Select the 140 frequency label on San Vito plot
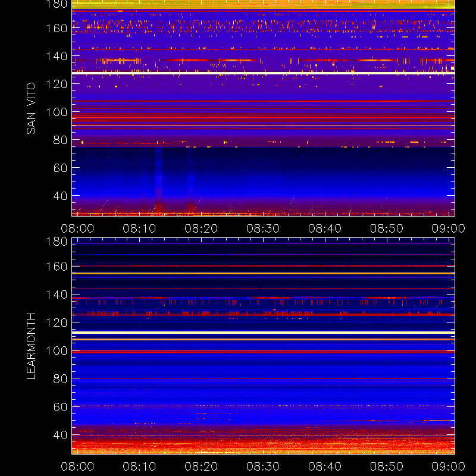This screenshot has width=476, height=476. pos(57,56)
